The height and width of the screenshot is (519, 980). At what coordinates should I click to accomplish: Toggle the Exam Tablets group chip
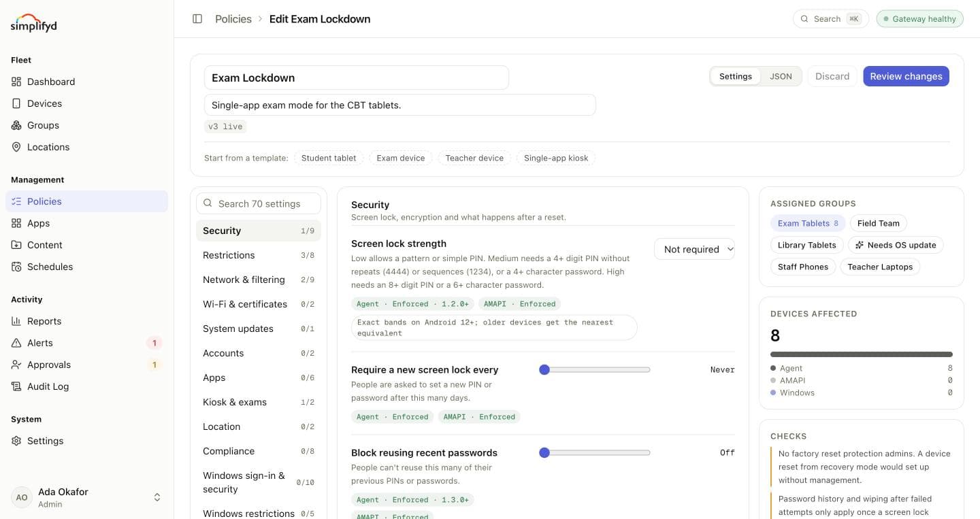(x=808, y=223)
